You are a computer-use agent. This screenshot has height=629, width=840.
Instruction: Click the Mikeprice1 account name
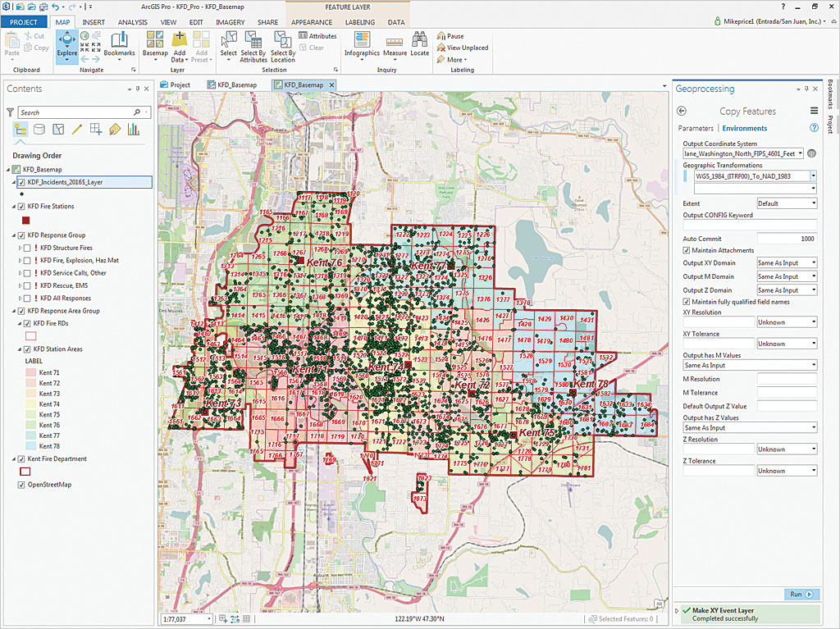coord(772,21)
